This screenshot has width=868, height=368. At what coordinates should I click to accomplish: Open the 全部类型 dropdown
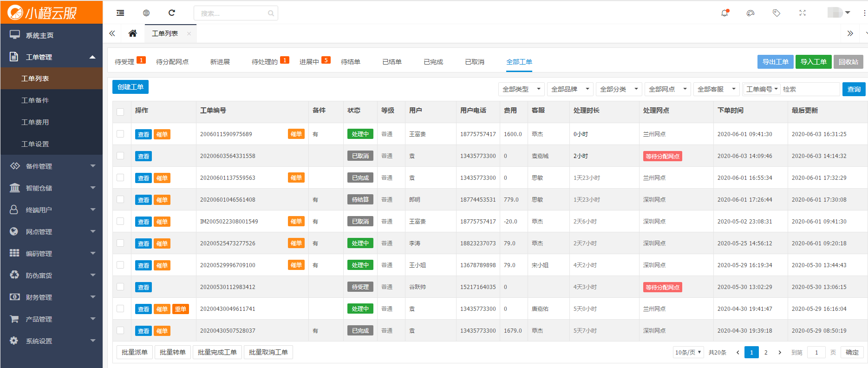click(x=521, y=89)
